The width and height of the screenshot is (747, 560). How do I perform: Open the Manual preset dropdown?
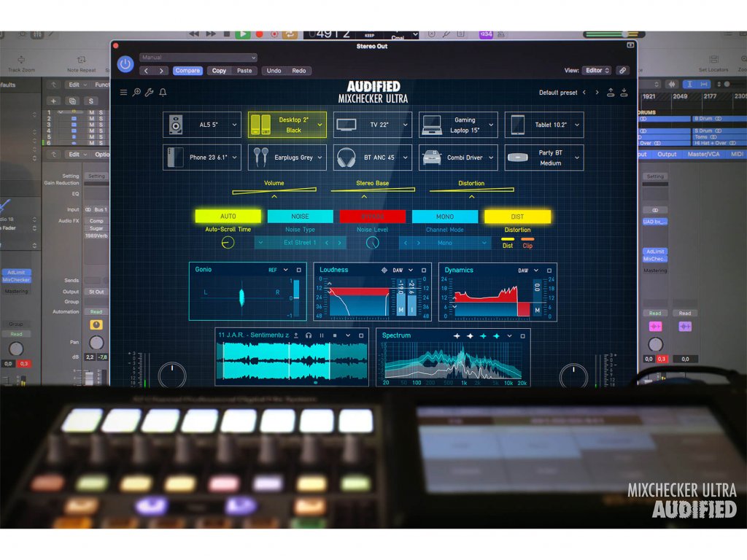point(198,57)
